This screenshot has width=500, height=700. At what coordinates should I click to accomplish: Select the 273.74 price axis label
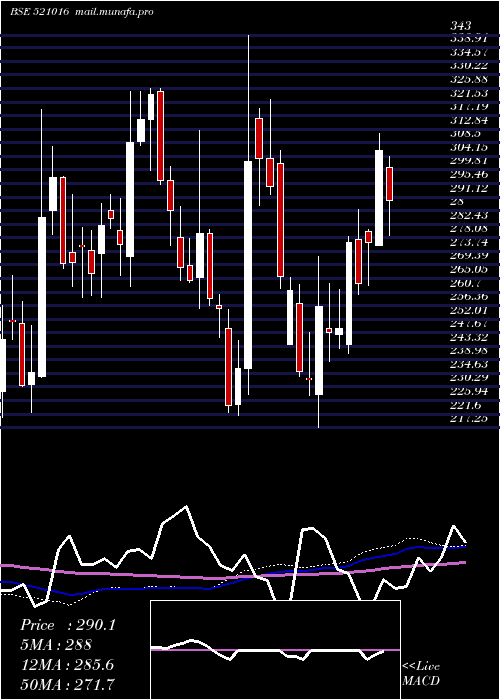tap(469, 242)
